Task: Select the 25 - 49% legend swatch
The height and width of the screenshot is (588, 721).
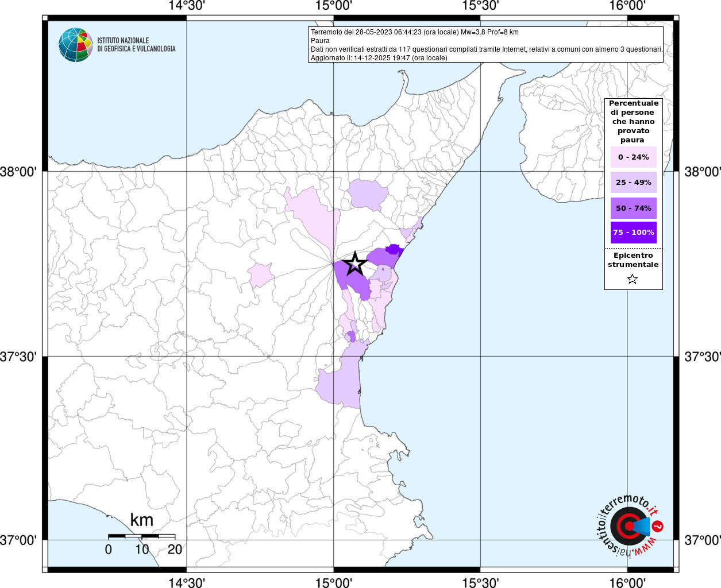Action: (633, 182)
